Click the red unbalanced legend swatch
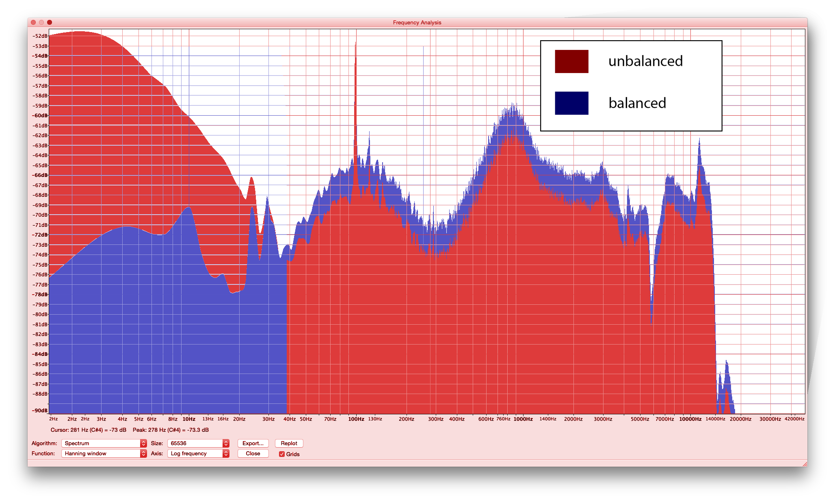 571,61
